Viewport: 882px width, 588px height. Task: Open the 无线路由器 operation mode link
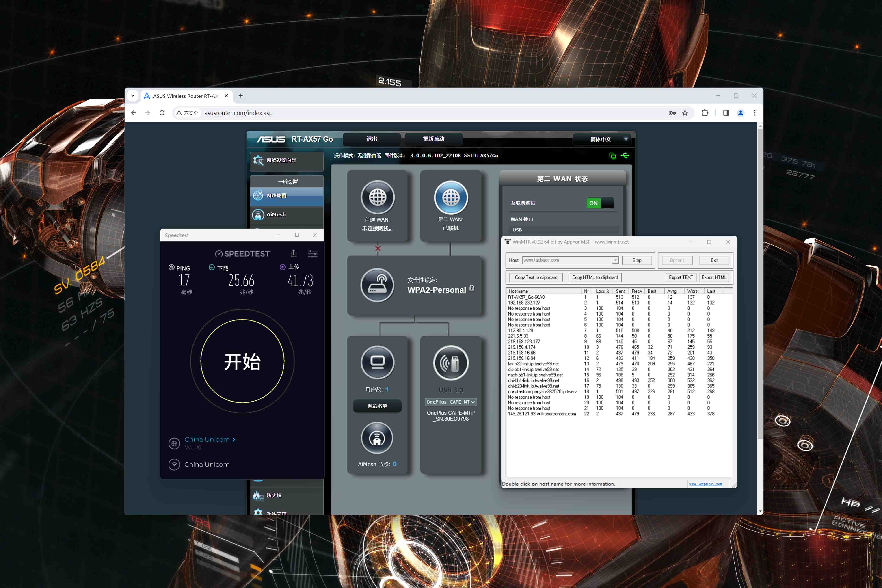click(x=369, y=156)
